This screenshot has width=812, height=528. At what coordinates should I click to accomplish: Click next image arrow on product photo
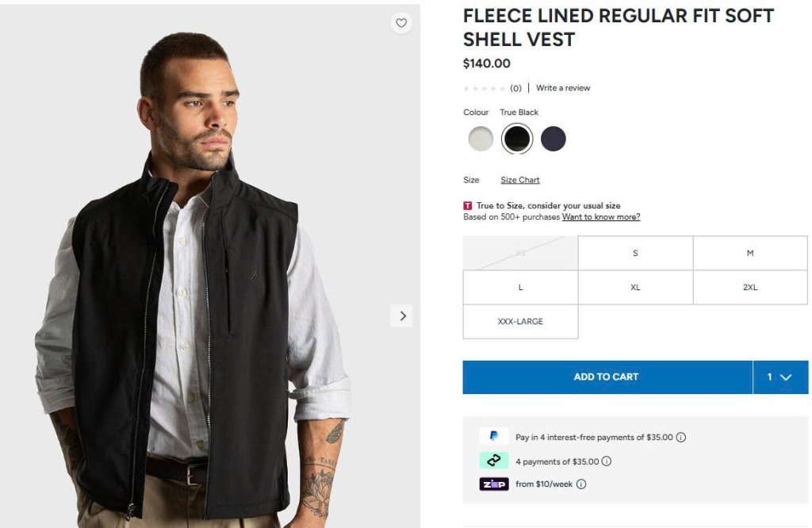pyautogui.click(x=402, y=316)
